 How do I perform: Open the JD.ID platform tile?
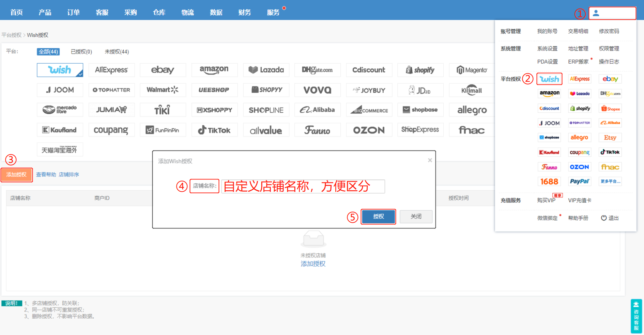tap(420, 90)
